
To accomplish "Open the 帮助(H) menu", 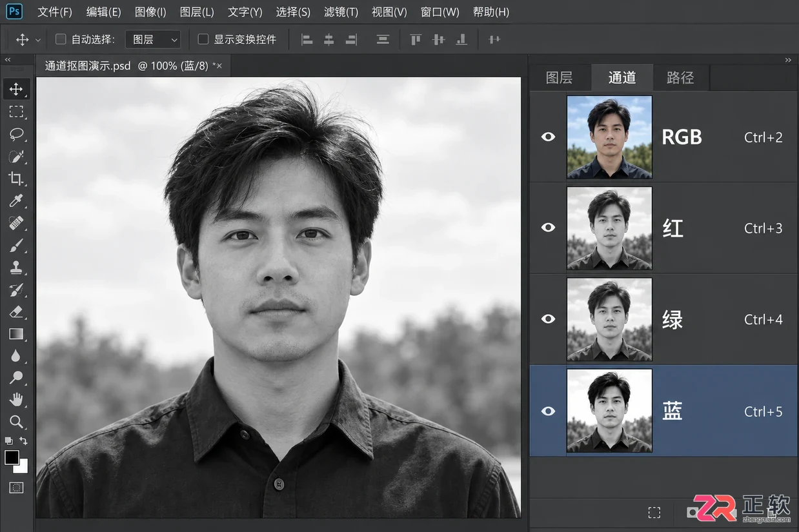I will [x=491, y=12].
